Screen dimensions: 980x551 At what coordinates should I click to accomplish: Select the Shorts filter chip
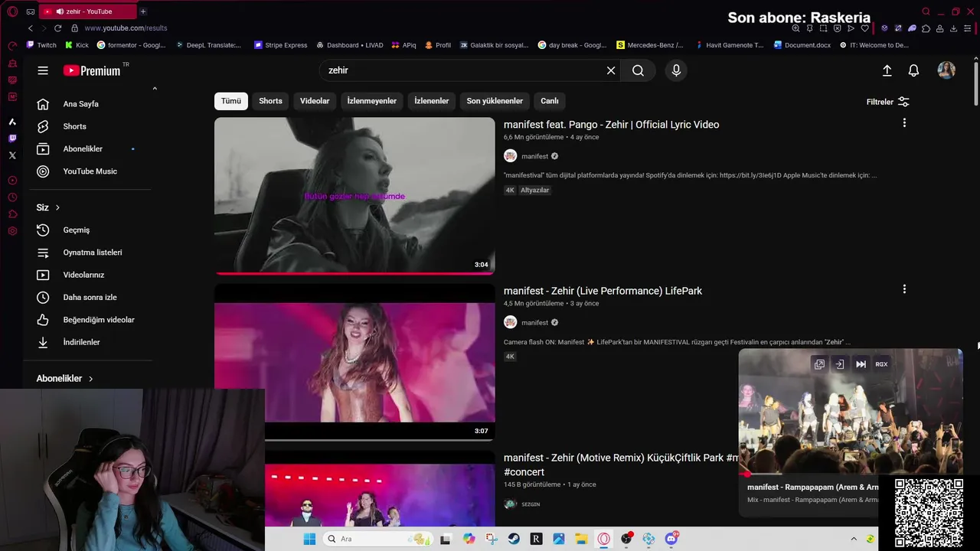[270, 101]
